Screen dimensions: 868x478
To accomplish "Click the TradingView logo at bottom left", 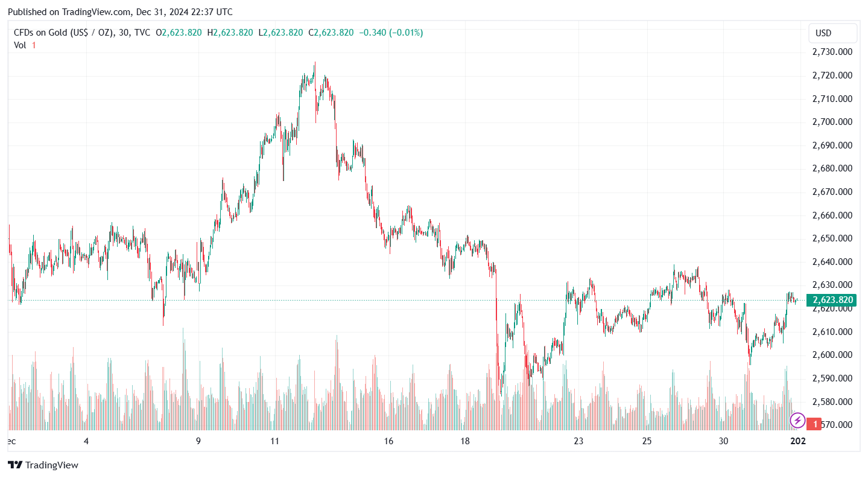I will (x=43, y=465).
